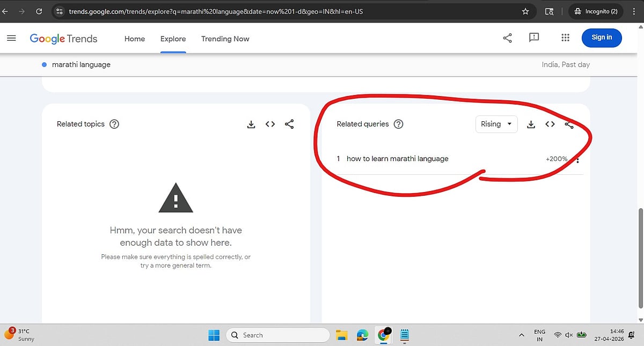Click the help icon beside Related topics

(x=114, y=124)
